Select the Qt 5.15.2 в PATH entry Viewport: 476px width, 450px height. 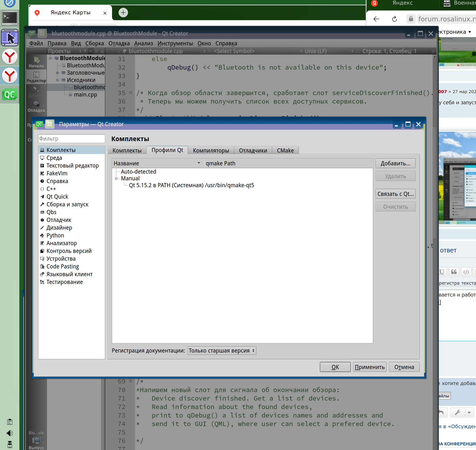click(191, 185)
